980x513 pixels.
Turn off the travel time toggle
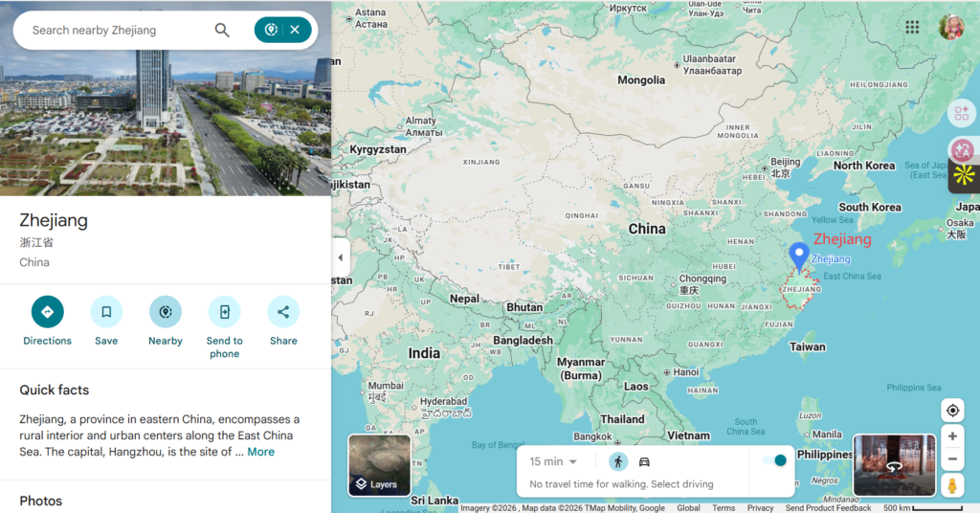click(x=775, y=461)
